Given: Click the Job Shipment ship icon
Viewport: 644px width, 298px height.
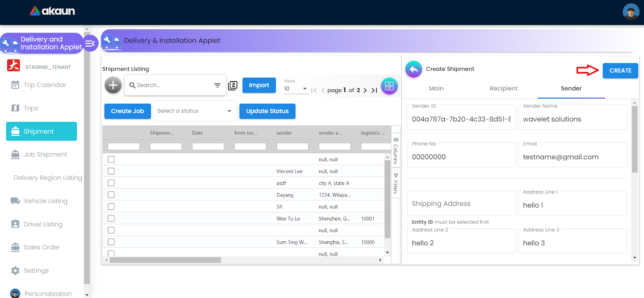Looking at the screenshot, I should tap(15, 154).
